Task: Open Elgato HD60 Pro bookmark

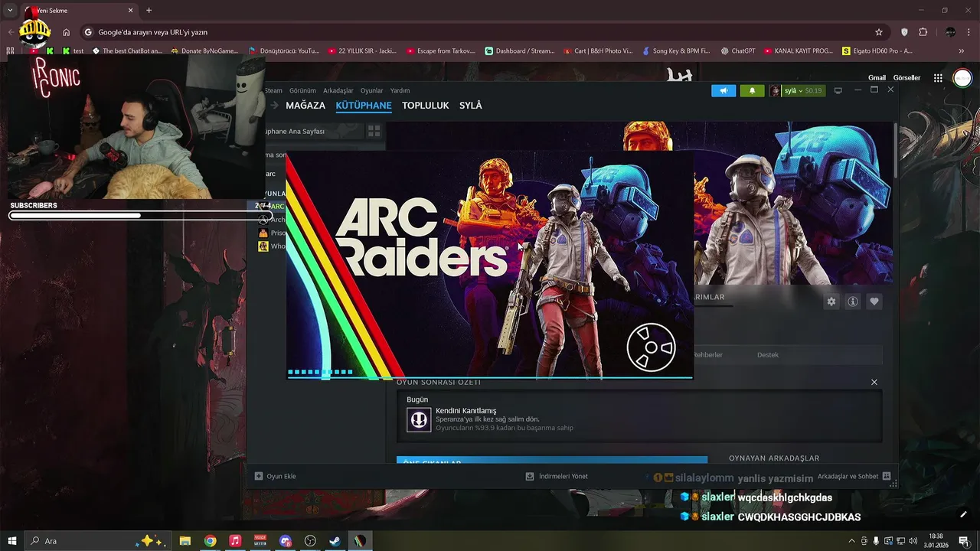Action: click(x=877, y=51)
